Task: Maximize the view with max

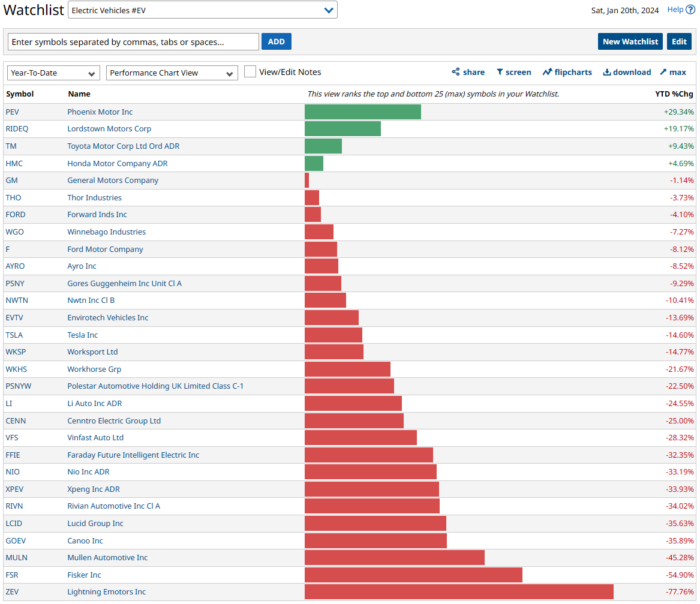Action: 673,72
